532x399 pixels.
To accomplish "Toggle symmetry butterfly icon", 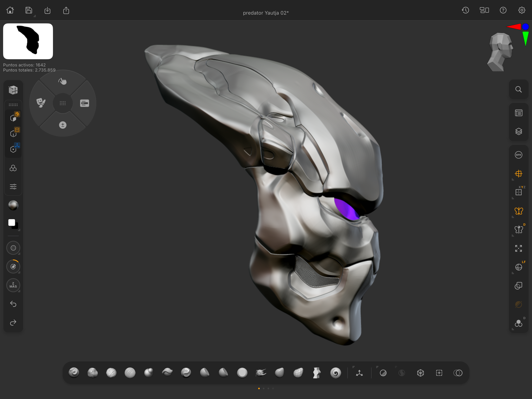I will (519, 211).
